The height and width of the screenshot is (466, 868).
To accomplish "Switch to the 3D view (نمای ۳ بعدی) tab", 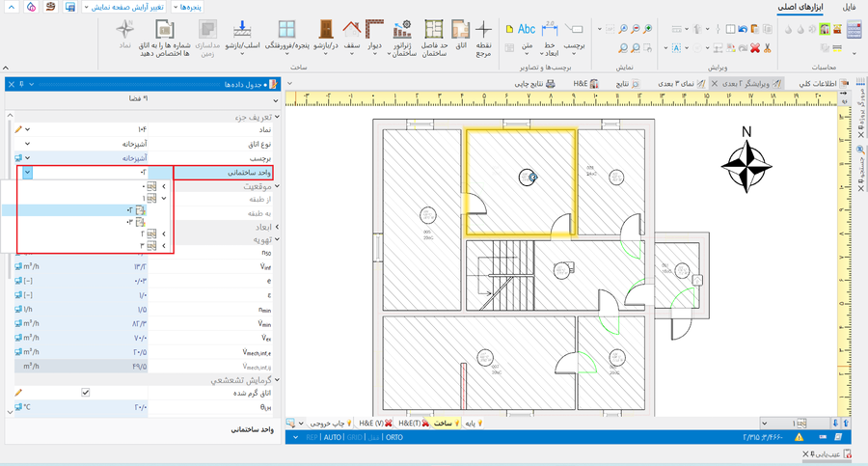I will [x=680, y=84].
